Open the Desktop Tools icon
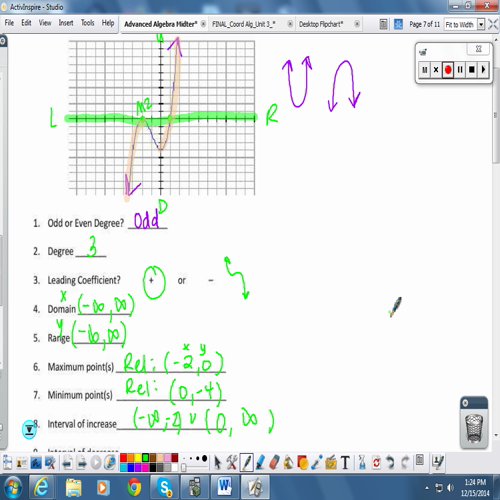Screen dimensions: 500x500 click(50, 463)
